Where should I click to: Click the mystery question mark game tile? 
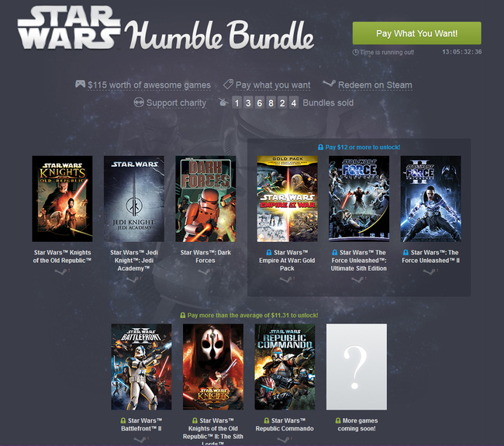click(x=357, y=367)
